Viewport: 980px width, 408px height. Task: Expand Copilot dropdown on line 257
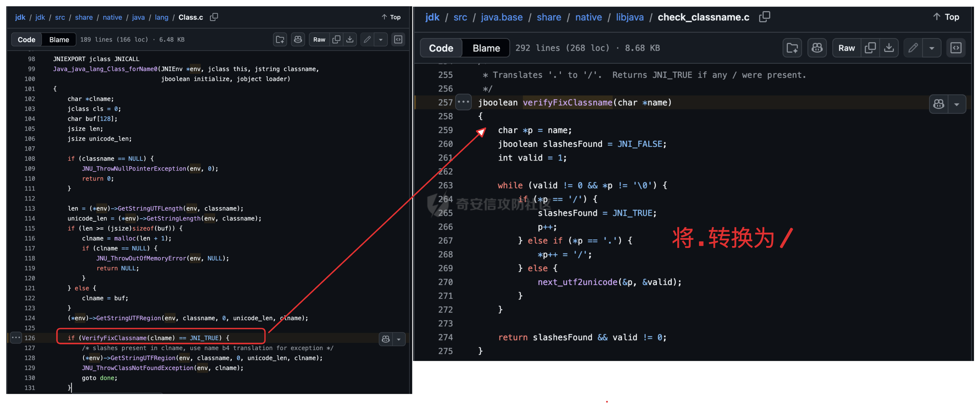point(956,104)
